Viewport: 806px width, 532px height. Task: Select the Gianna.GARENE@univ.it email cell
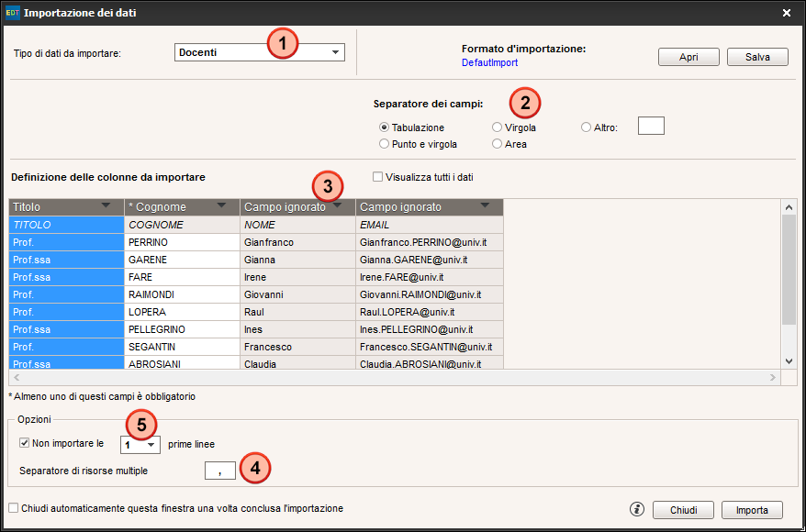[430, 260]
